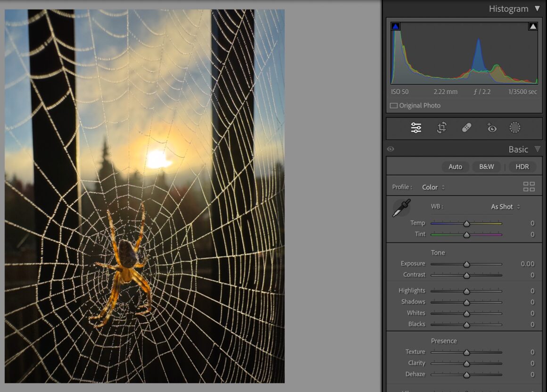The height and width of the screenshot is (392, 547).
Task: Select the Masking circle tool
Action: click(515, 128)
